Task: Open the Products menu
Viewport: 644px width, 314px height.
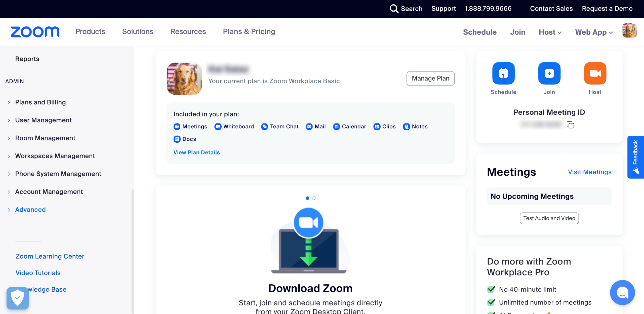Action: click(90, 31)
